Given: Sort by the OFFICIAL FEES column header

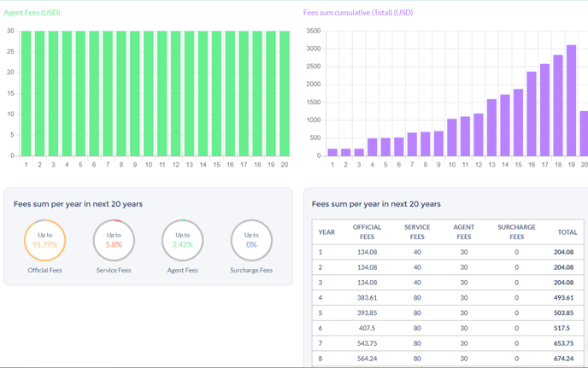Looking at the screenshot, I should [367, 231].
